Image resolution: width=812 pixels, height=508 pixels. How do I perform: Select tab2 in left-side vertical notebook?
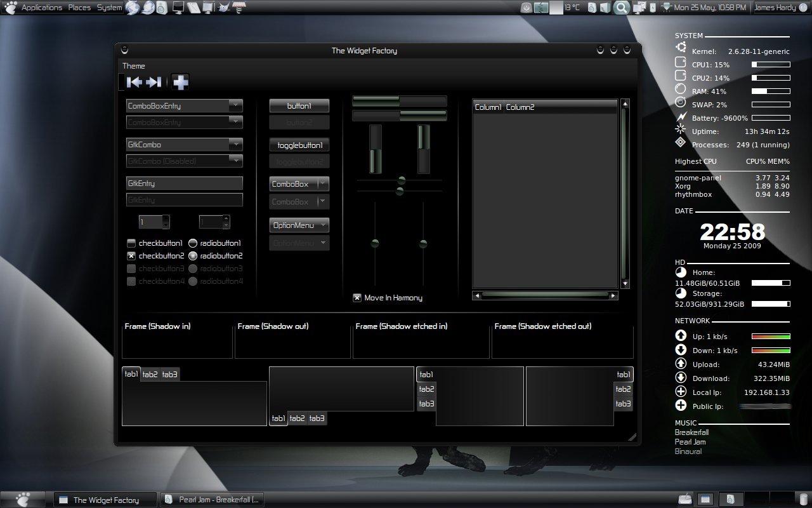point(426,389)
